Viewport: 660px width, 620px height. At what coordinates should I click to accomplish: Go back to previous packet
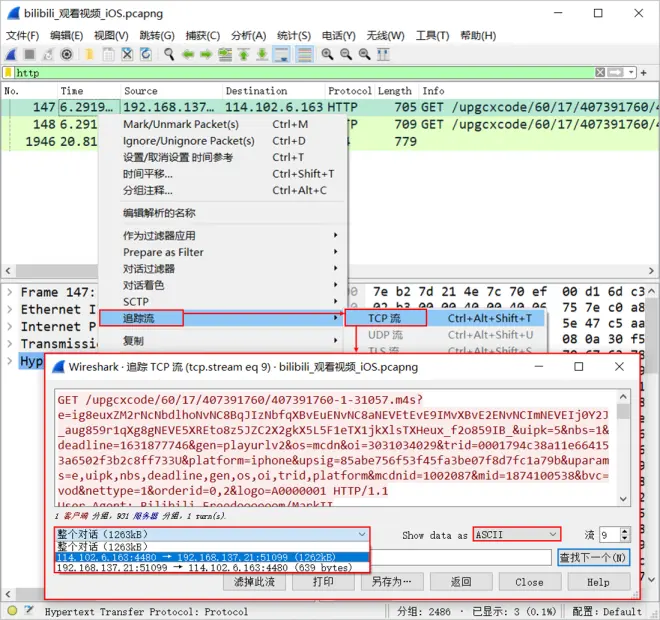(188, 54)
